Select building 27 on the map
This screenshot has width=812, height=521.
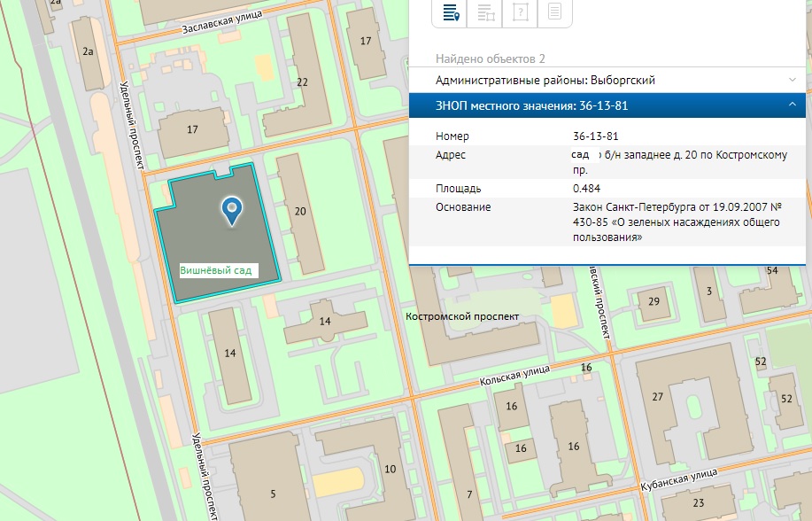657,396
